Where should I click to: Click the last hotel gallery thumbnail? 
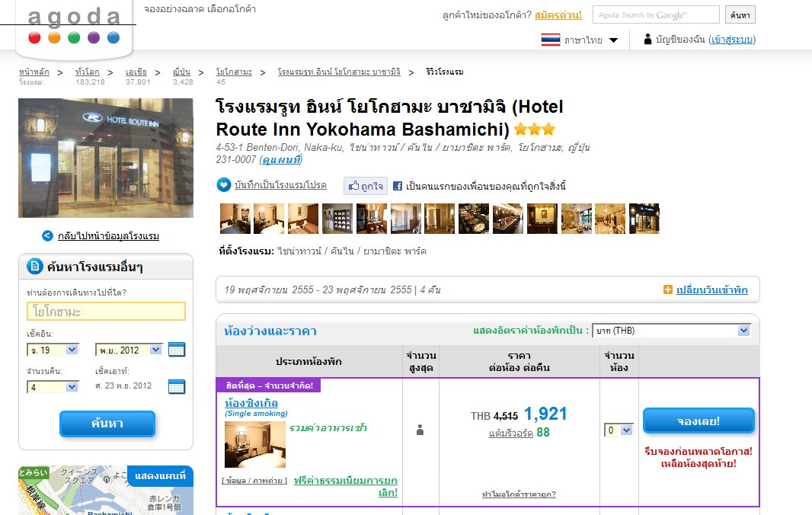click(644, 219)
